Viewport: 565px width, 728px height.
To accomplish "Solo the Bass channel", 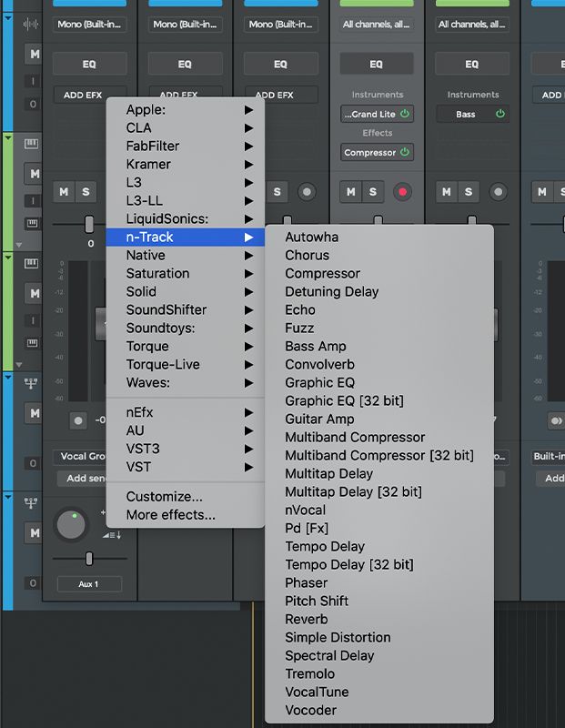I will click(x=469, y=192).
